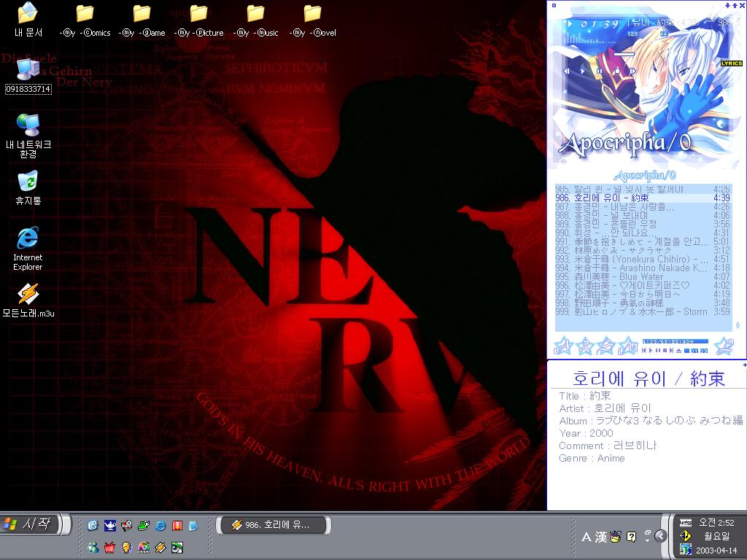747x560 pixels.
Task: Click the star 'R' remove button in playlist
Action: (x=584, y=346)
